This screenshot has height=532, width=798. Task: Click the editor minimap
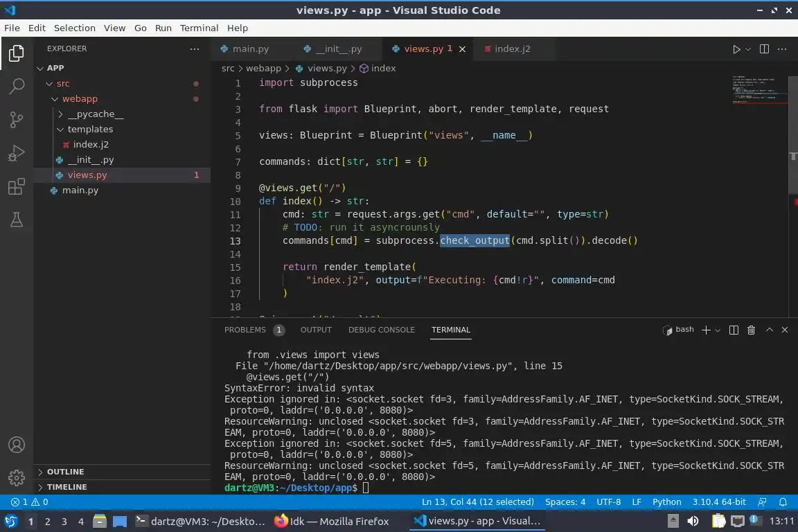(759, 89)
